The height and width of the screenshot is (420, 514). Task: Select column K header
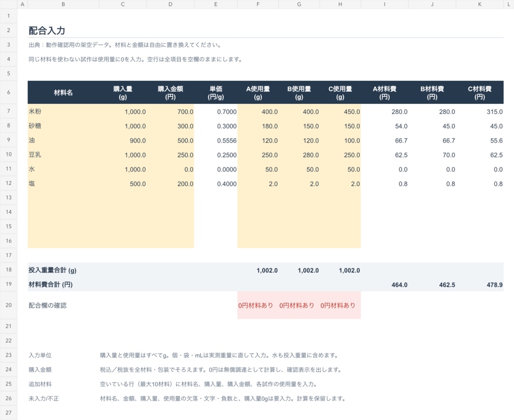coord(479,4)
